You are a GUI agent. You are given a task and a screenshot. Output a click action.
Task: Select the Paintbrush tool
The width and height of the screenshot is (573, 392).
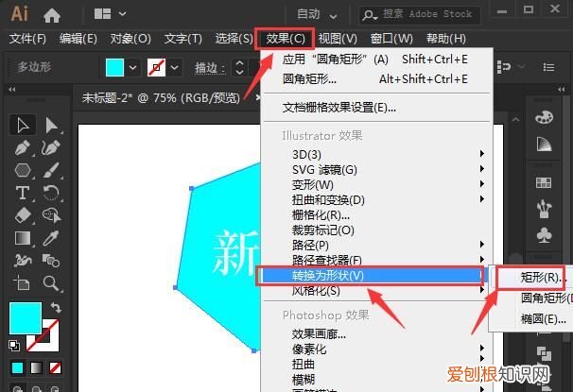pos(51,170)
